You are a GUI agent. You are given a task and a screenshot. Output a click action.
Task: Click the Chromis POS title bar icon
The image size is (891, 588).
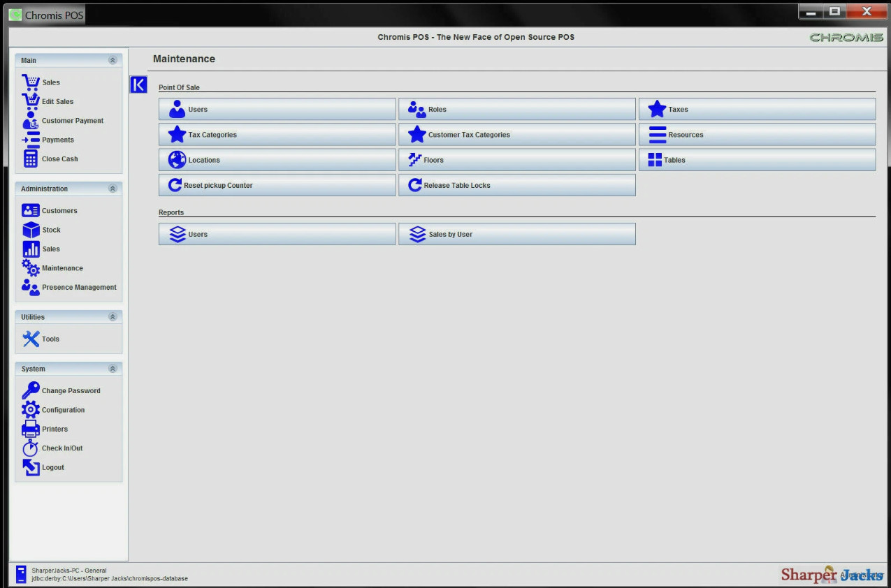tap(15, 15)
